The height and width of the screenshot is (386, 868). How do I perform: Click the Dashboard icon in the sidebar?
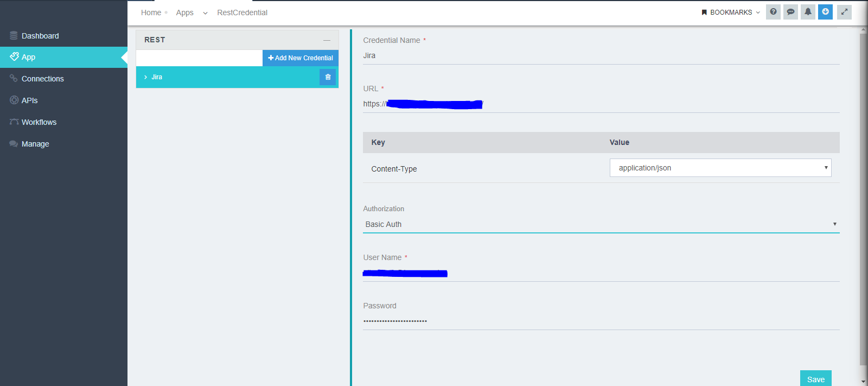[14, 36]
